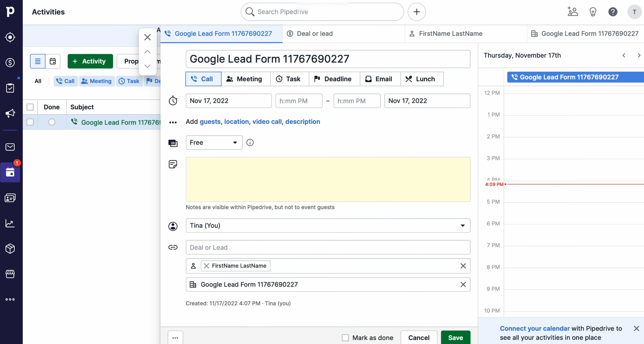Open Products box icon in sidebar
Viewport: 644px width, 344px height.
(10, 249)
